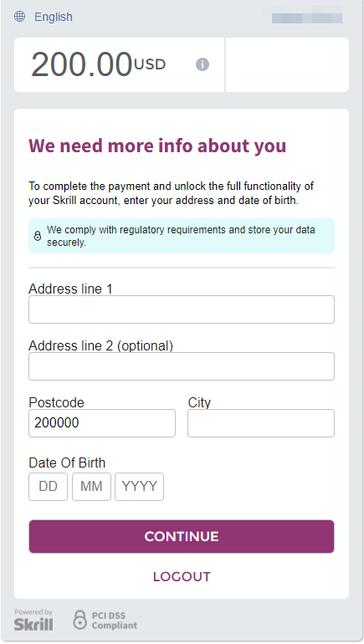
Task: Click the info icon beside 200.00 USD
Action: (203, 64)
